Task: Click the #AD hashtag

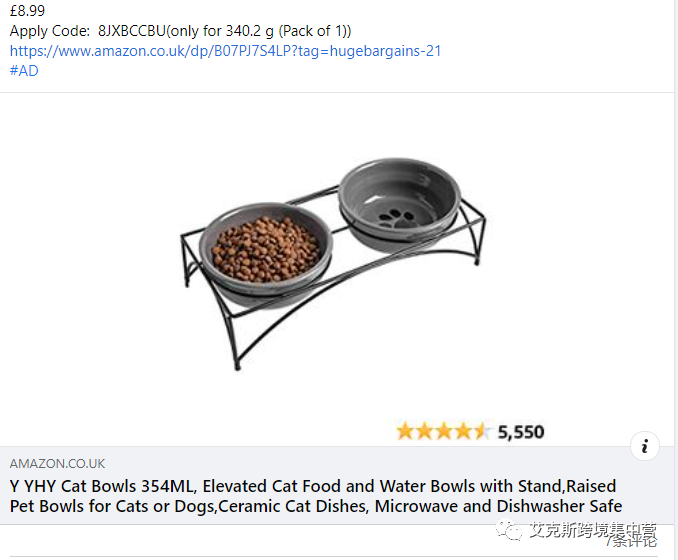Action: click(24, 71)
